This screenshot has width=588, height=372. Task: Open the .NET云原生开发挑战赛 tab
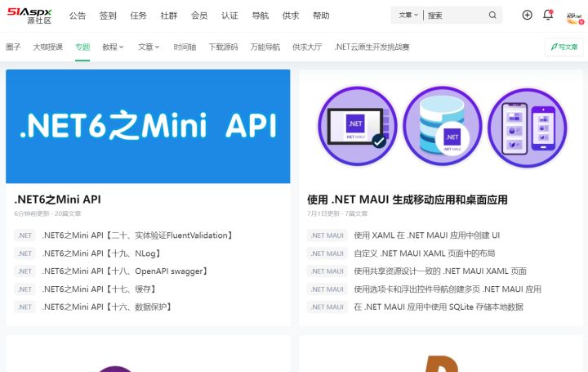pos(372,47)
